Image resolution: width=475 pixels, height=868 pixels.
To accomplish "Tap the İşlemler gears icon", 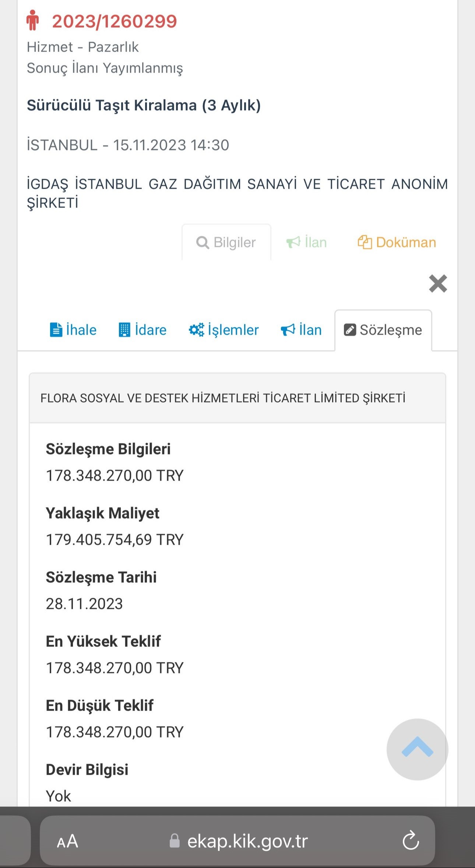I will [196, 330].
